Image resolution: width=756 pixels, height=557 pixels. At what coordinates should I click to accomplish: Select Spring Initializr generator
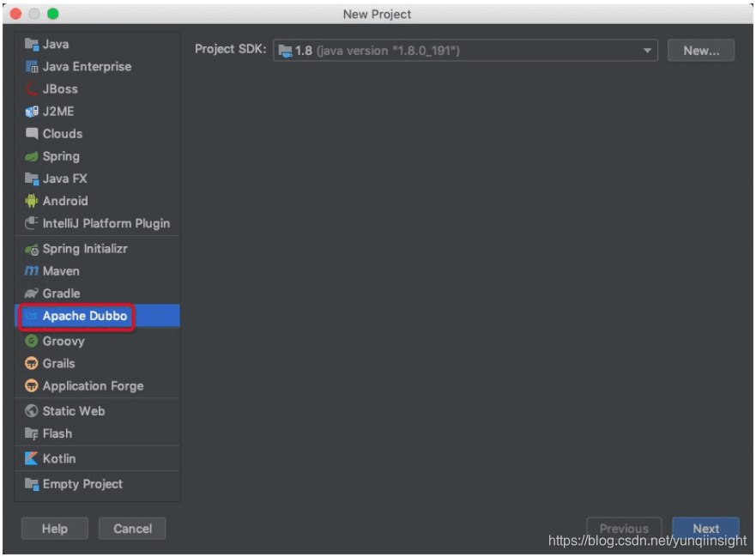(x=97, y=249)
